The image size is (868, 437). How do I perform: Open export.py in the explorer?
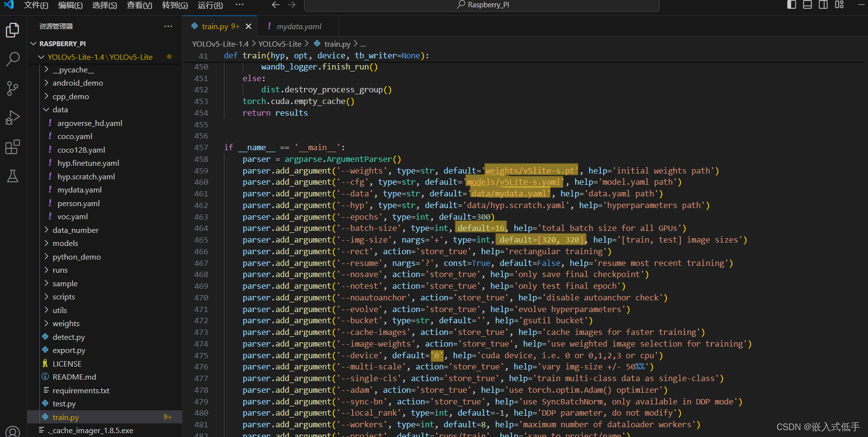click(x=104, y=350)
